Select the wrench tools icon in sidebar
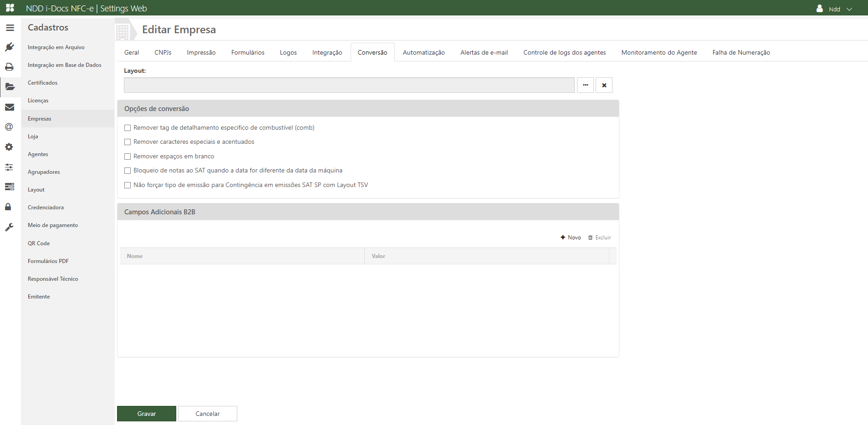The width and height of the screenshot is (868, 425). pyautogui.click(x=10, y=227)
